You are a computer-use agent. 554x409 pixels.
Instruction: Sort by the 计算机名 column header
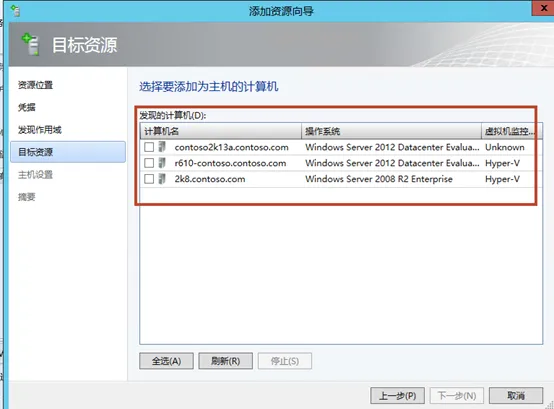click(221, 131)
